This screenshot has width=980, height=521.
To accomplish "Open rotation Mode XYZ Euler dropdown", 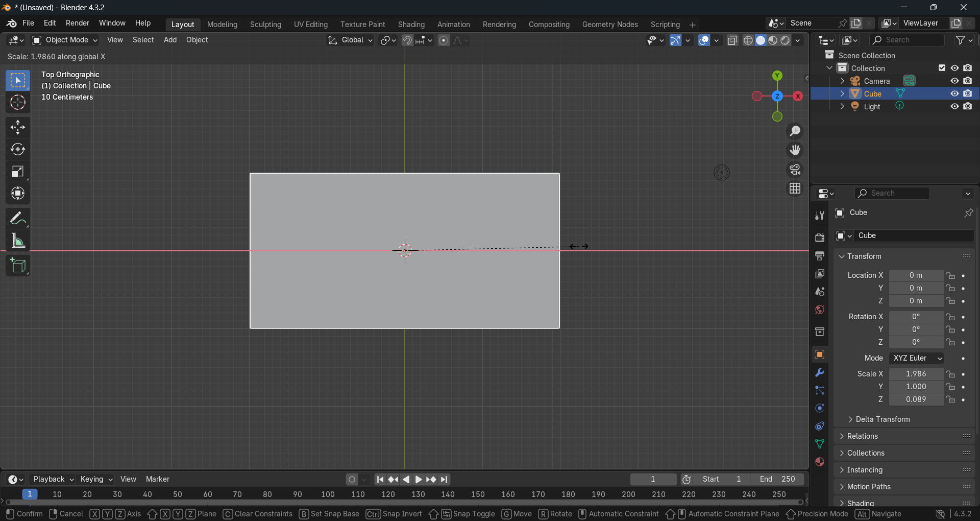I will click(x=916, y=358).
